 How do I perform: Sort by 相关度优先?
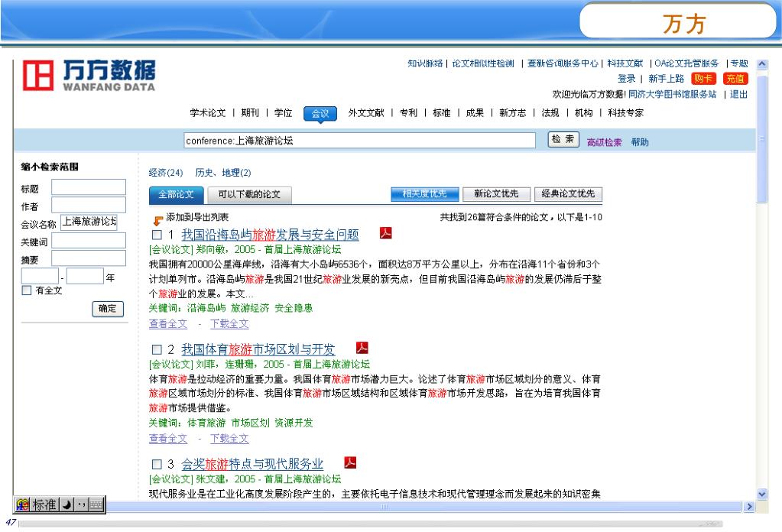tap(424, 193)
